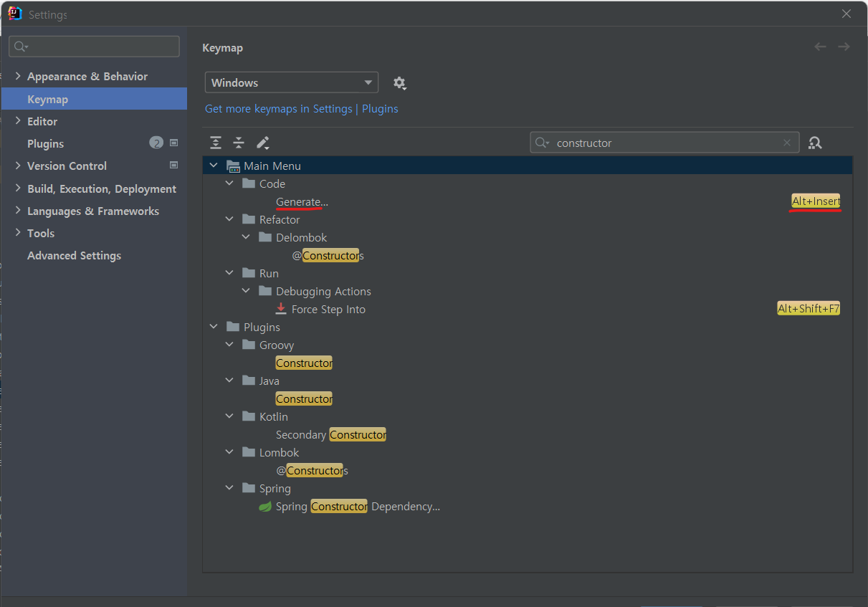The image size is (868, 607).
Task: Click the Main Menu folder icon
Action: [x=233, y=166]
